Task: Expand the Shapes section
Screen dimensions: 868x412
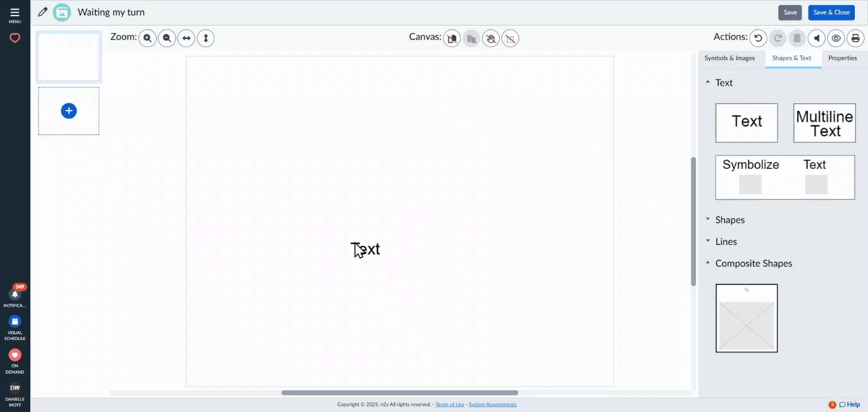Action: [725, 220]
